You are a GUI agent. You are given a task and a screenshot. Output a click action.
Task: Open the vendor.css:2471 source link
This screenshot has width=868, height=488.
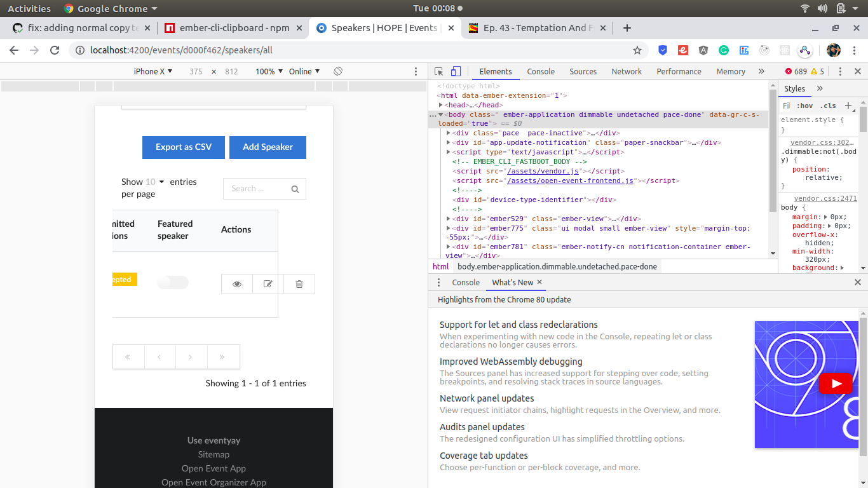tap(825, 198)
